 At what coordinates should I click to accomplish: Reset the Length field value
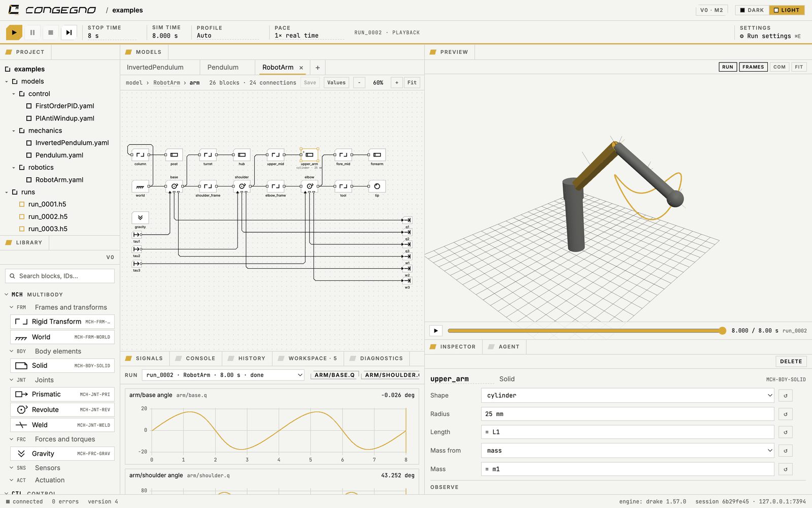(x=786, y=432)
